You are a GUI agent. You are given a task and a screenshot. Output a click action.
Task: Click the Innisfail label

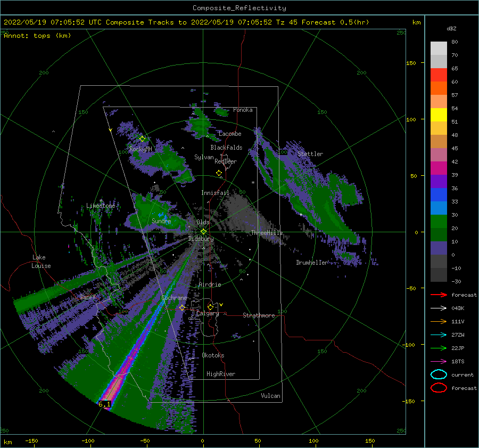[215, 193]
